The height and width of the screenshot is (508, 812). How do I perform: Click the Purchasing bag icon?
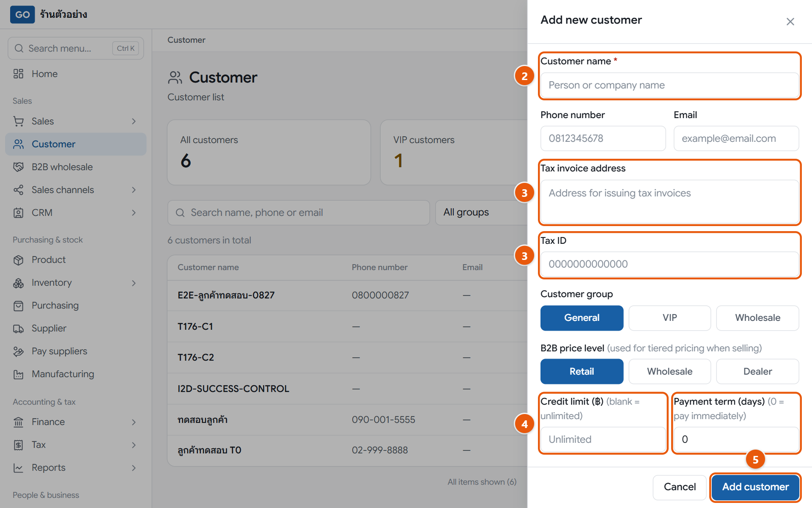(x=18, y=306)
